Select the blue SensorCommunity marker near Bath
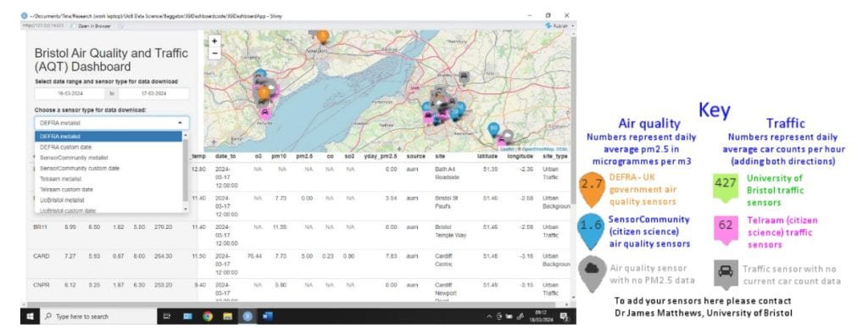This screenshot has height=335, width=868. click(494, 129)
